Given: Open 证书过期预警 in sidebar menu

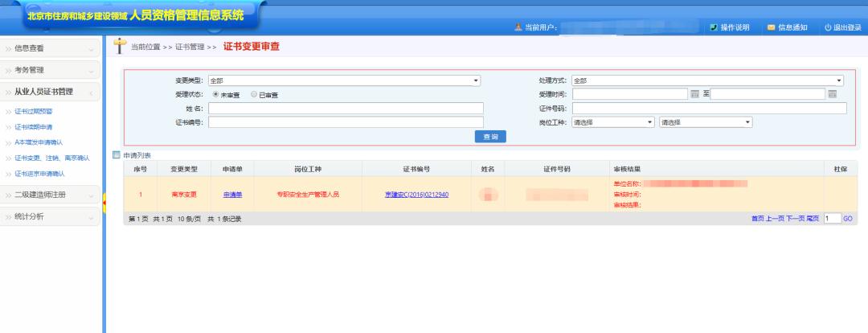Looking at the screenshot, I should click(33, 111).
